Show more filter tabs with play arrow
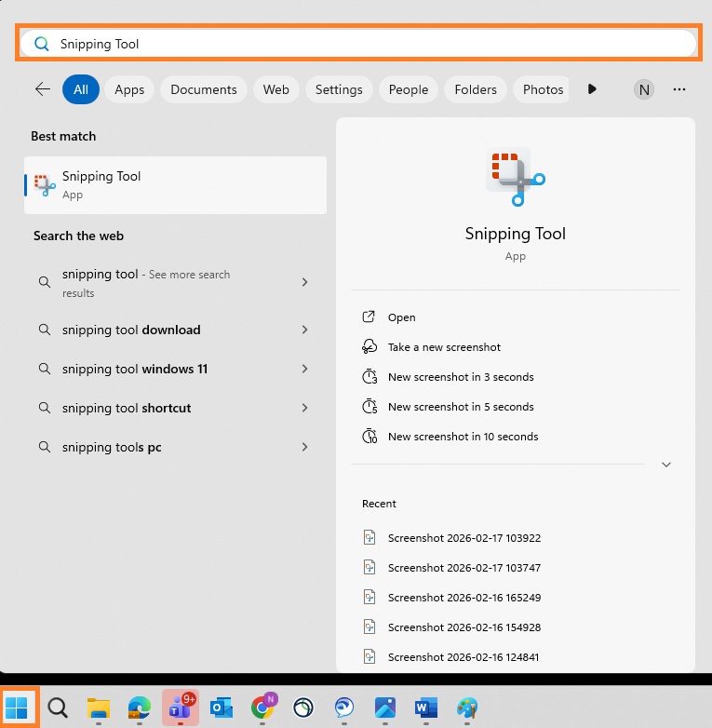This screenshot has width=712, height=728. pyautogui.click(x=592, y=89)
